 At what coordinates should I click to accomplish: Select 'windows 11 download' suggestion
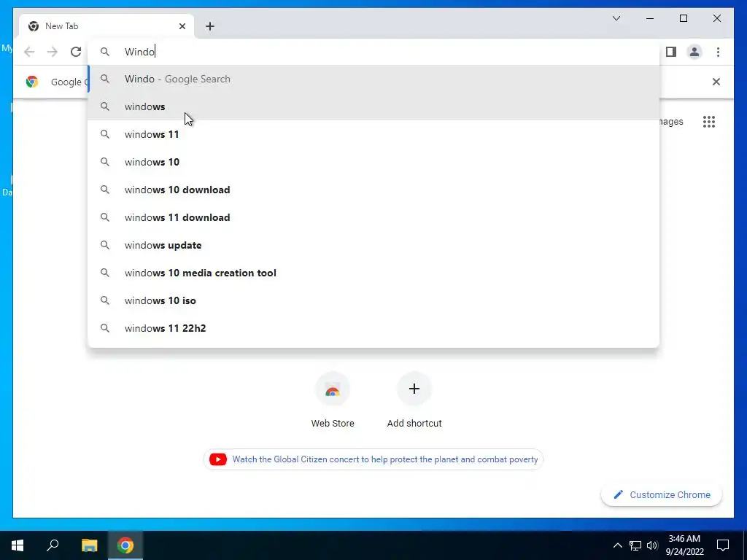pyautogui.click(x=374, y=217)
